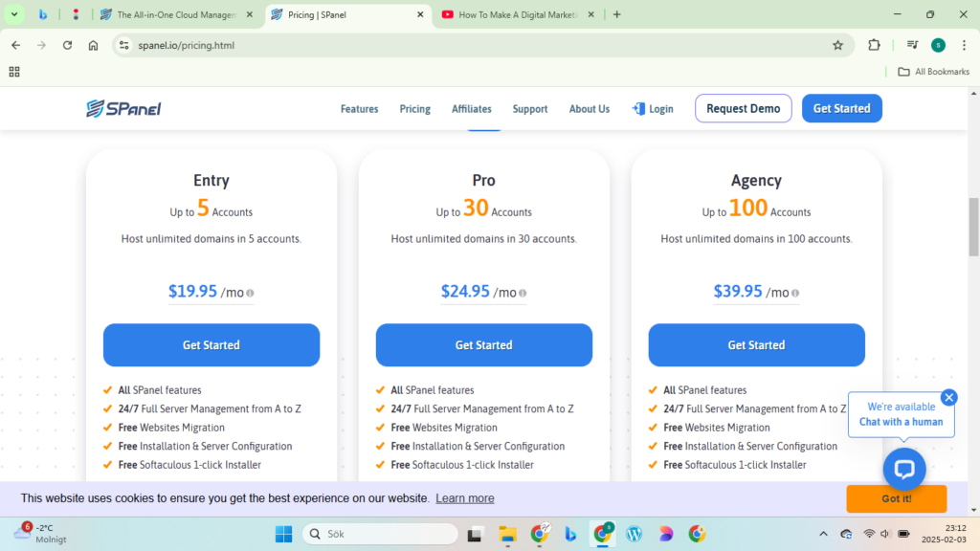Image resolution: width=980 pixels, height=551 pixels.
Task: Click the taskbar Sök search box
Action: tap(380, 534)
